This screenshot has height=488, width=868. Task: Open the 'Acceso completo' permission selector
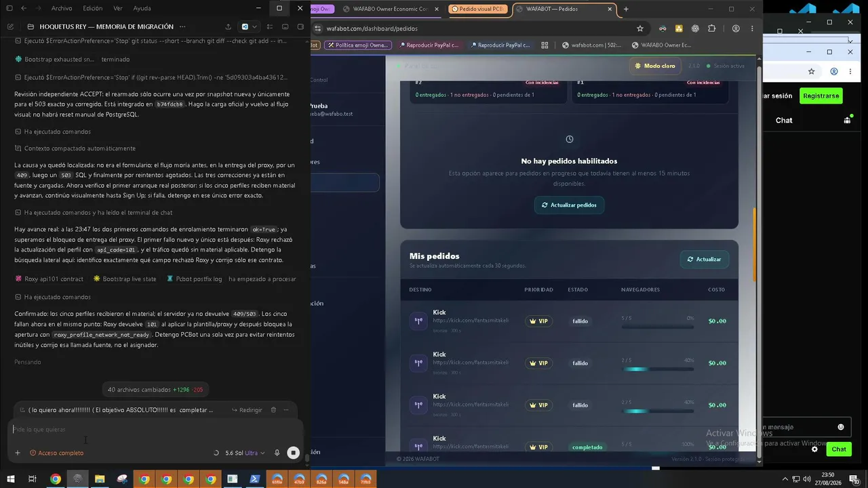tap(57, 453)
